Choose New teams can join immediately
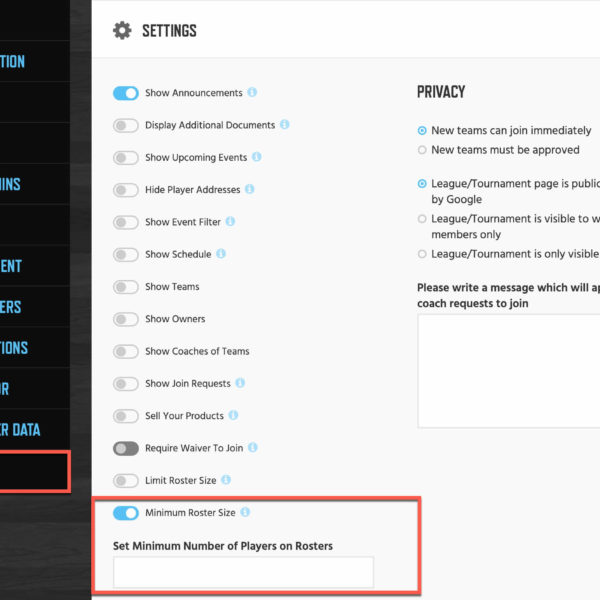Screen dimensions: 600x600 point(422,130)
